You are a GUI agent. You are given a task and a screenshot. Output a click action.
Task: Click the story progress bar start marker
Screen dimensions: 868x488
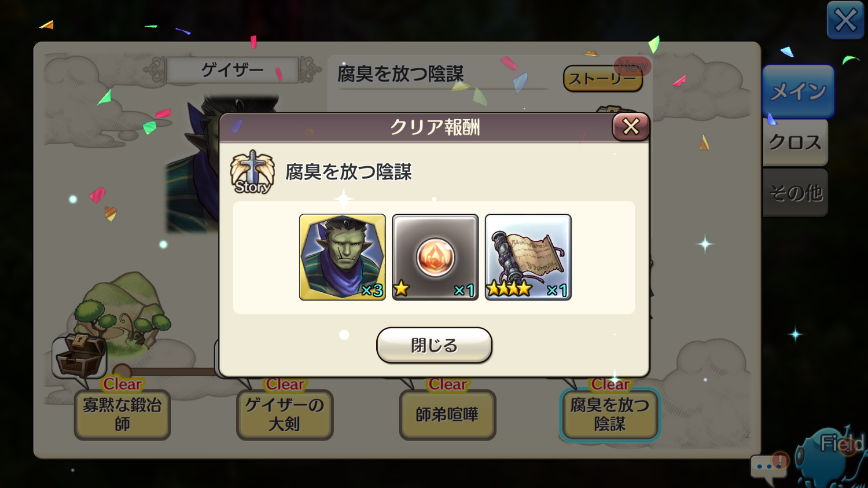coord(122,371)
